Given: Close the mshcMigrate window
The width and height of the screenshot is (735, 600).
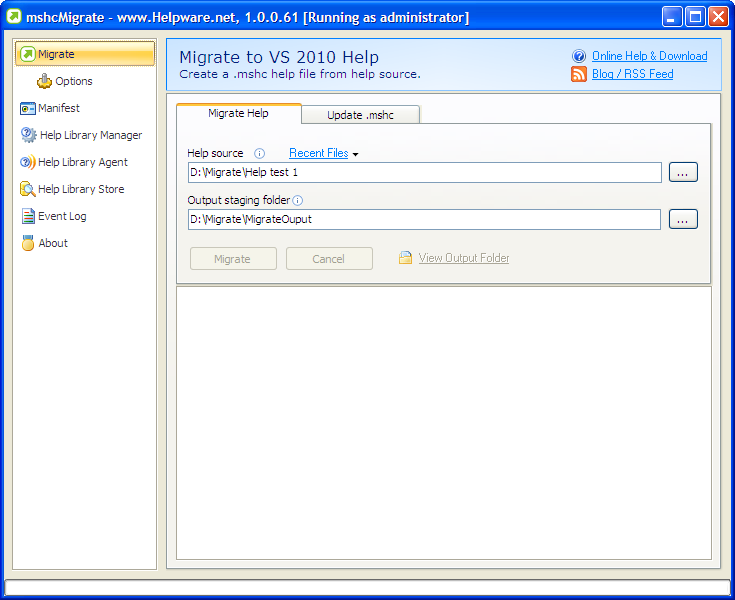Looking at the screenshot, I should coord(718,17).
